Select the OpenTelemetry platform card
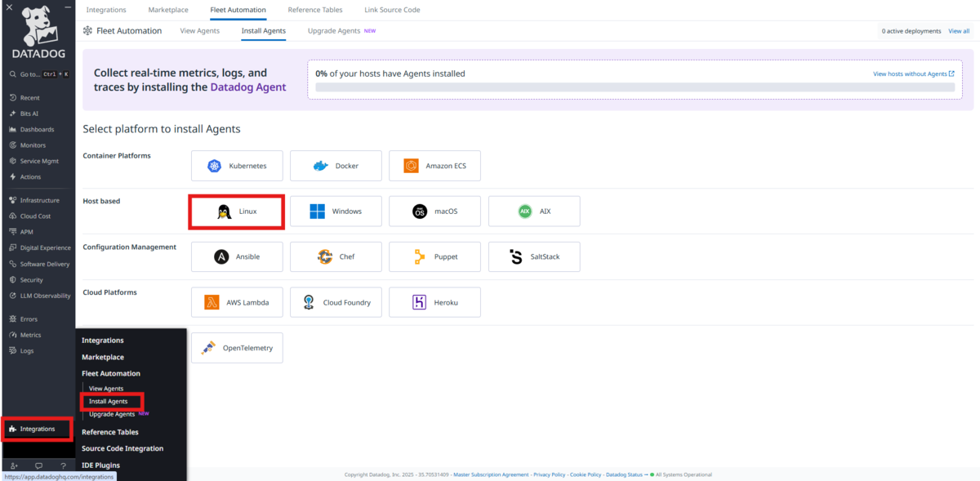The image size is (980, 481). (x=237, y=348)
